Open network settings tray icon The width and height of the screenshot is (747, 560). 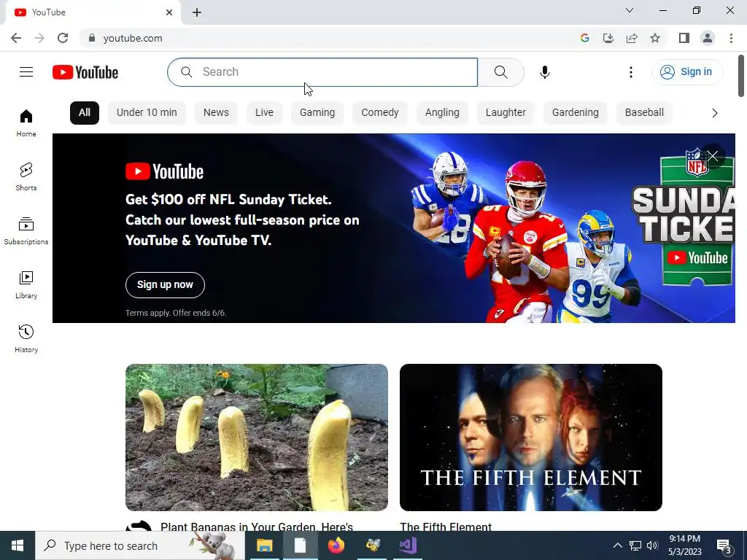pyautogui.click(x=635, y=545)
